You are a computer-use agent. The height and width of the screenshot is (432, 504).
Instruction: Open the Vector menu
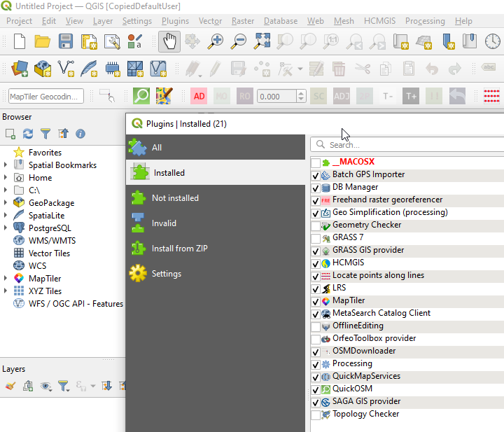210,21
